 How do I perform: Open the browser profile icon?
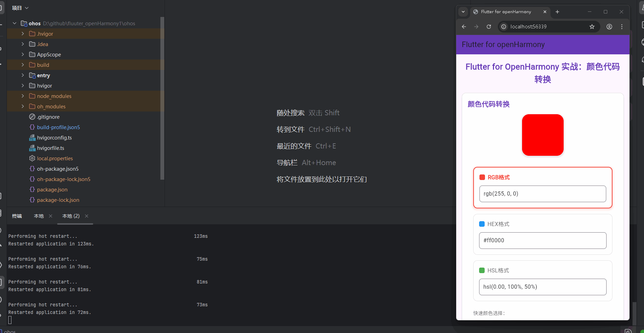click(x=609, y=27)
